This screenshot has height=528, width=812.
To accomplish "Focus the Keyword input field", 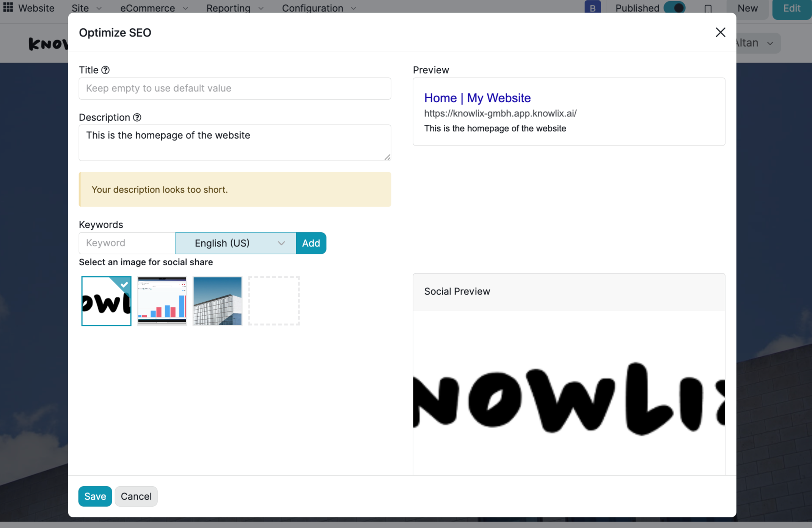I will tap(127, 243).
